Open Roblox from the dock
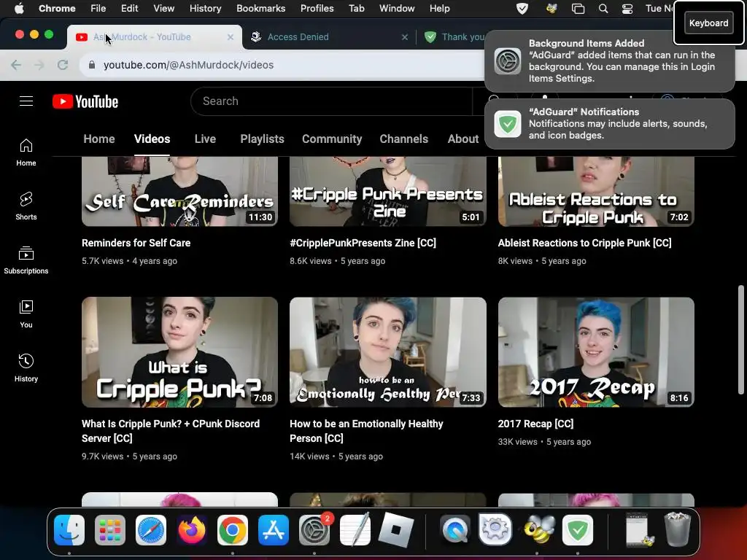The height and width of the screenshot is (560, 747). point(396,530)
